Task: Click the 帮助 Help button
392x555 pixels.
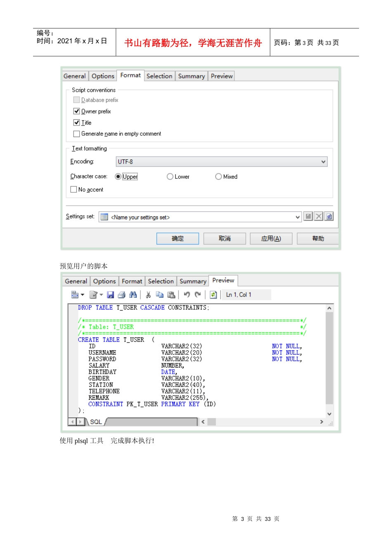Action: (318, 238)
